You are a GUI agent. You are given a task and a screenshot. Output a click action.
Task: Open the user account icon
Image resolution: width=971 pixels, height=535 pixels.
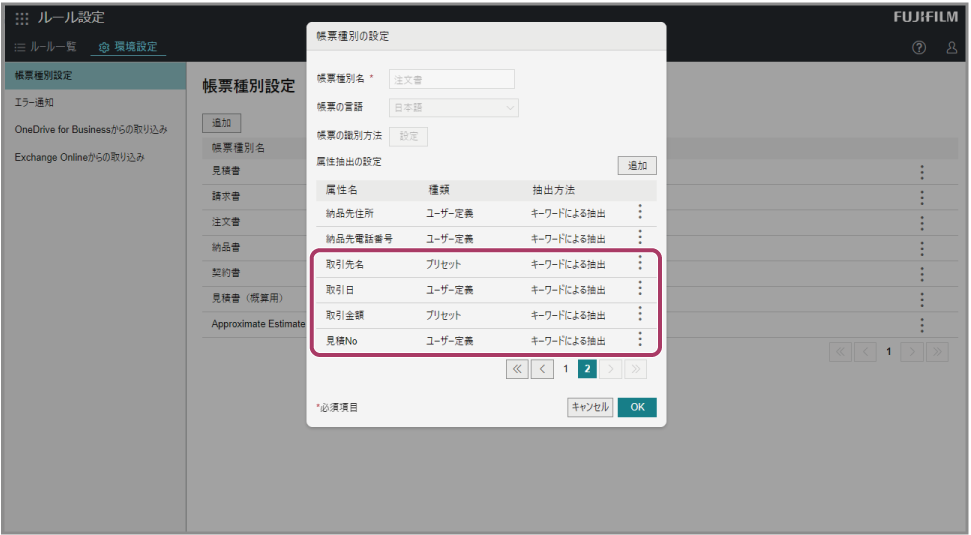[x=952, y=48]
